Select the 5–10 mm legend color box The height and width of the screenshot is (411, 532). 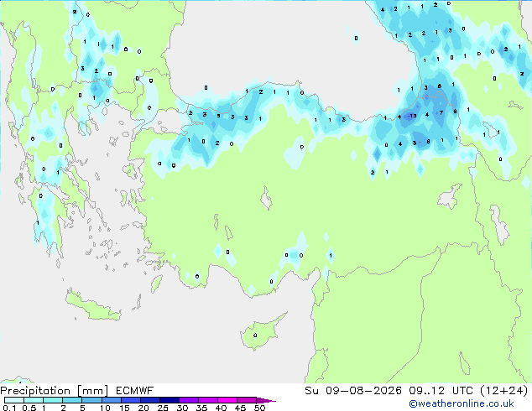click(x=91, y=400)
